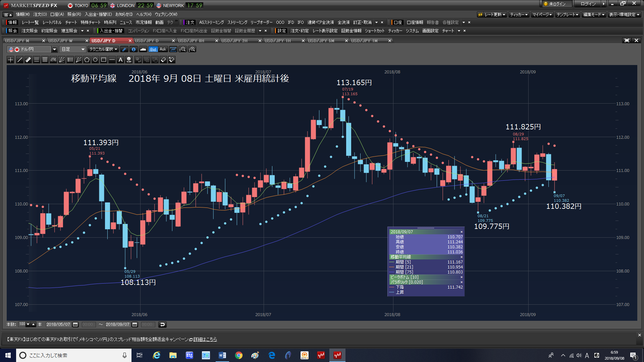Click the mountain chart type icon

pyautogui.click(x=143, y=49)
